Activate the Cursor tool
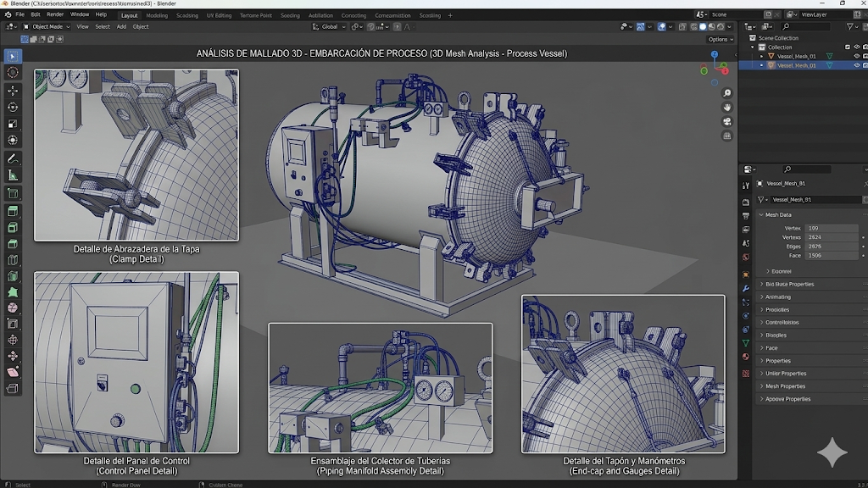868x488 pixels. (x=13, y=73)
